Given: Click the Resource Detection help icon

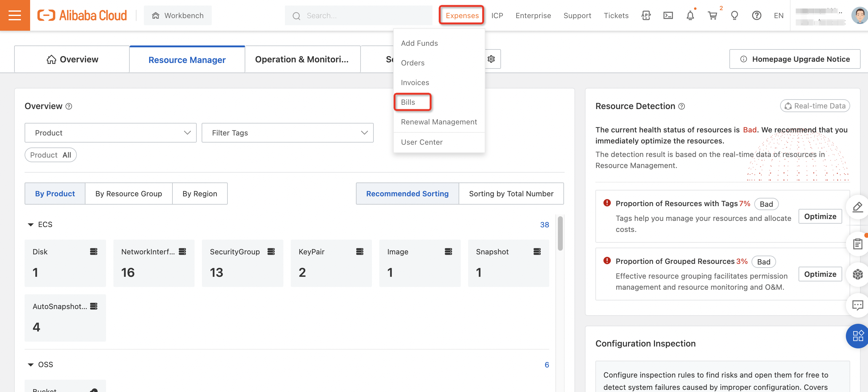Looking at the screenshot, I should coord(681,106).
